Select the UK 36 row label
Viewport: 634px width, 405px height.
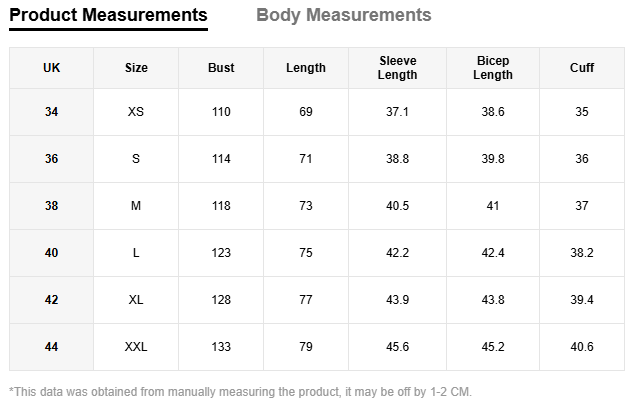click(x=52, y=159)
